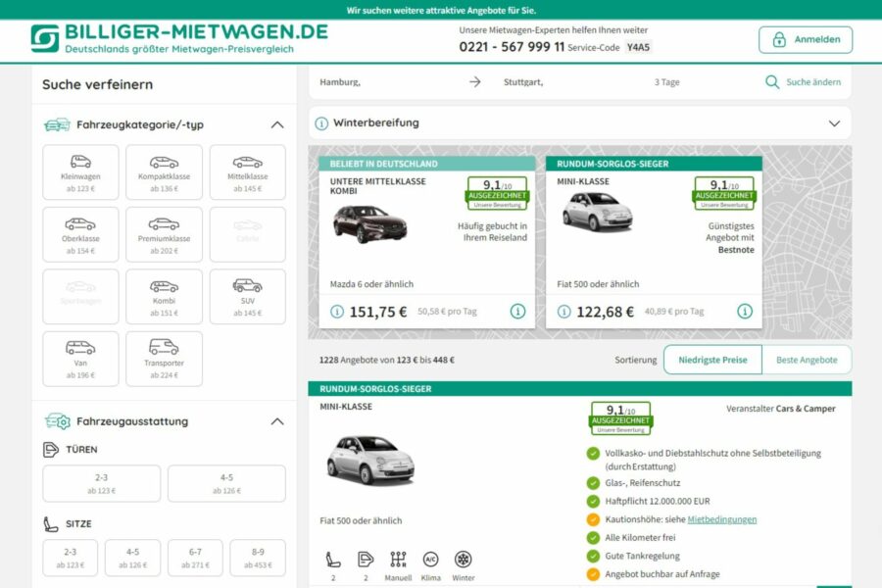Click the info icon next to Winterbereifung
This screenshot has width=882, height=588.
pyautogui.click(x=320, y=122)
